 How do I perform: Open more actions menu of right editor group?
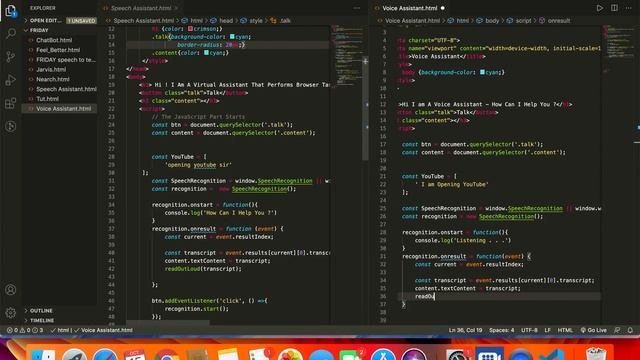click(629, 8)
